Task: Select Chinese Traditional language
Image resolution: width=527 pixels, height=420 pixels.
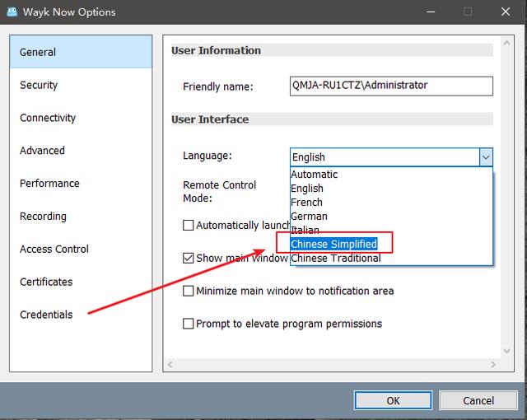Action: pos(391,258)
